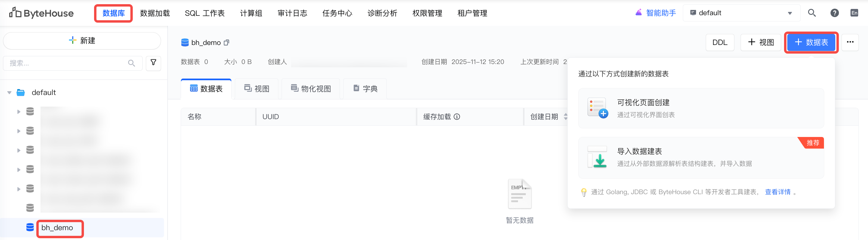Open the 数据加载 menu
Image resolution: width=868 pixels, height=240 pixels.
click(155, 13)
